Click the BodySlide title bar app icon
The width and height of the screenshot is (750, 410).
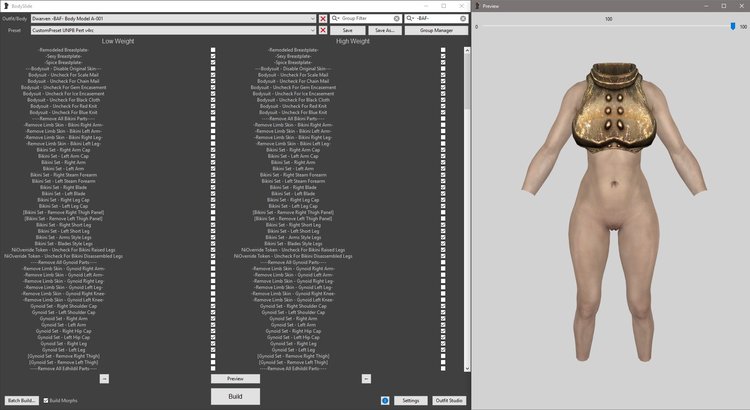pos(6,6)
